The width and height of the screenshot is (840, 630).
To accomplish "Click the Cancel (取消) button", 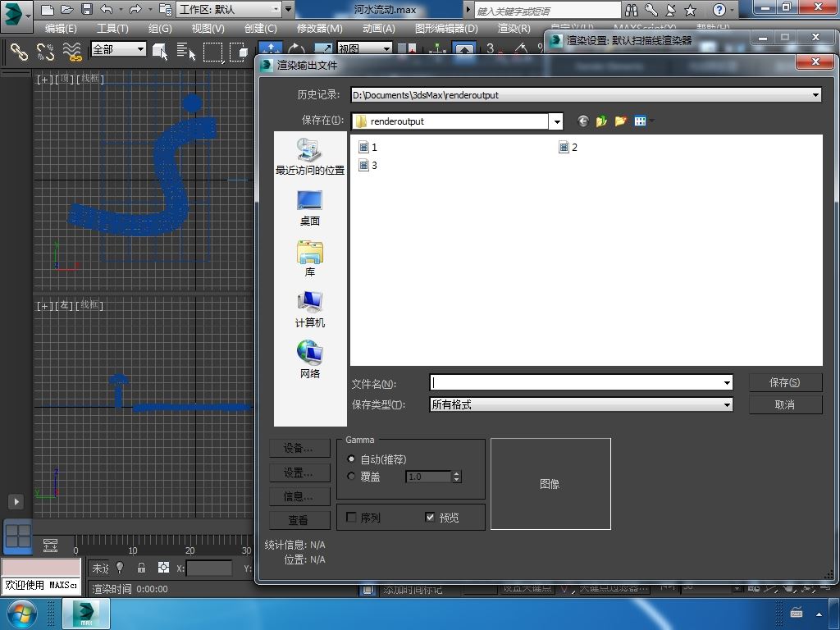I will [x=785, y=404].
